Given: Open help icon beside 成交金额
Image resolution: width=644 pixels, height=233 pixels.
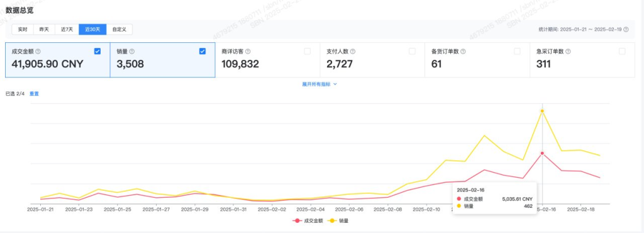Looking at the screenshot, I should [38, 52].
